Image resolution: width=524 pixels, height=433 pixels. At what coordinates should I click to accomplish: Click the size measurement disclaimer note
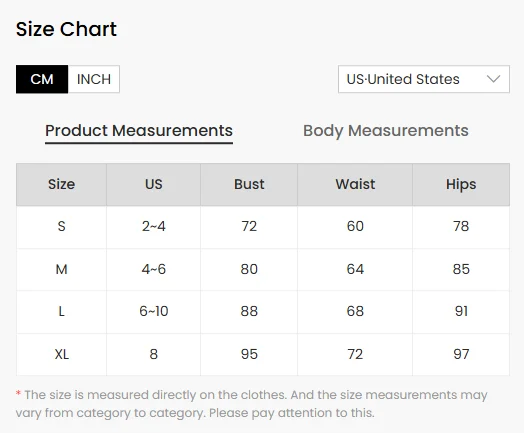click(x=252, y=404)
